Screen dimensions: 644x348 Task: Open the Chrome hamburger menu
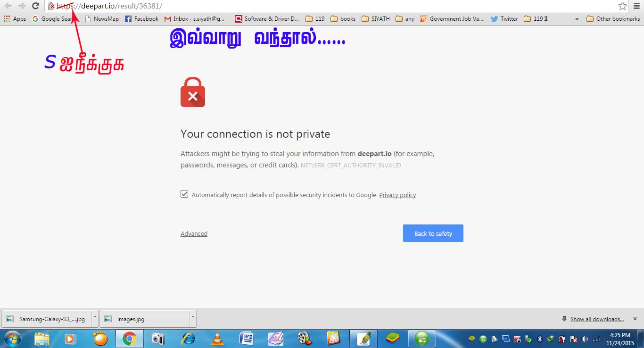636,6
